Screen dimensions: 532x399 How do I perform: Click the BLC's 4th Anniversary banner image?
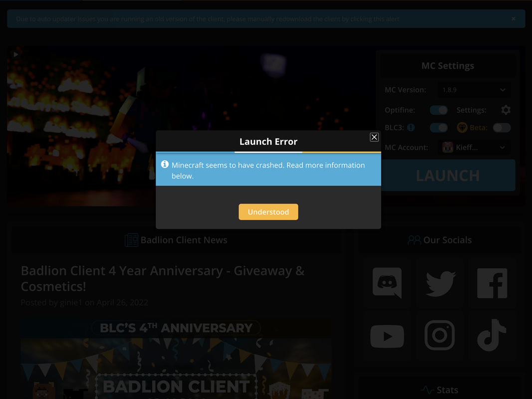pyautogui.click(x=176, y=358)
